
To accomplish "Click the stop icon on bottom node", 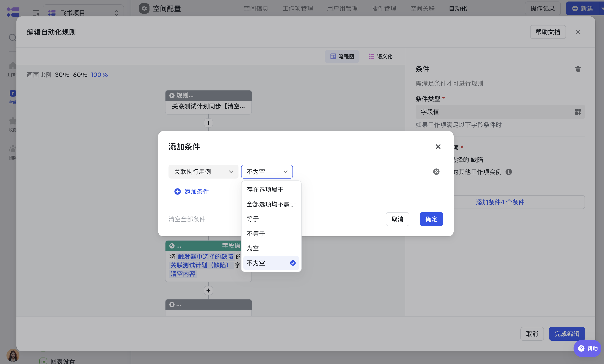I will [172, 304].
